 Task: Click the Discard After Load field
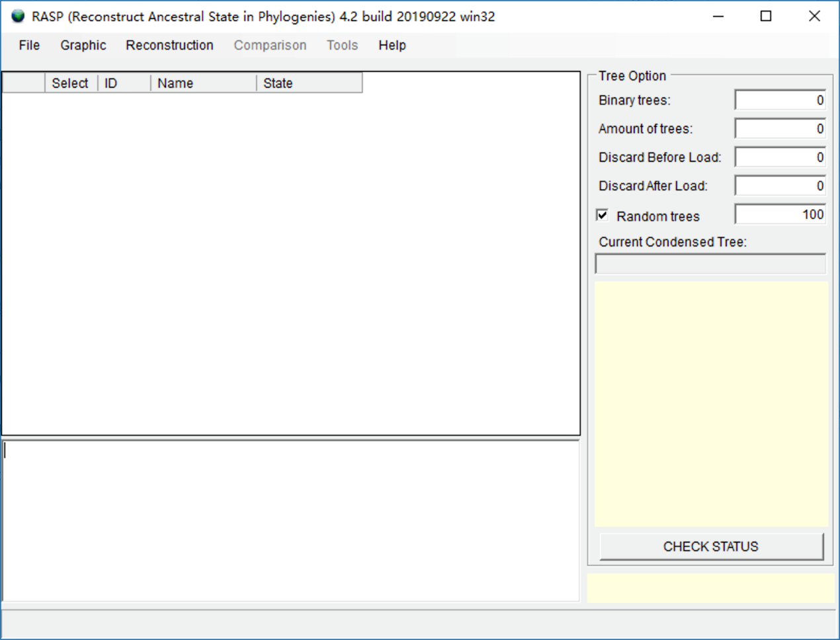pyautogui.click(x=780, y=185)
